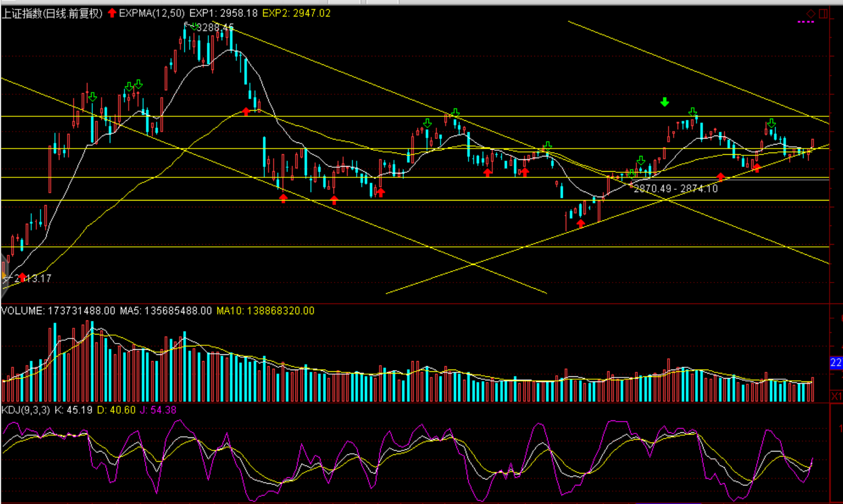Select the MA5 volume average label
This screenshot has width=843, height=504.
pos(166,311)
